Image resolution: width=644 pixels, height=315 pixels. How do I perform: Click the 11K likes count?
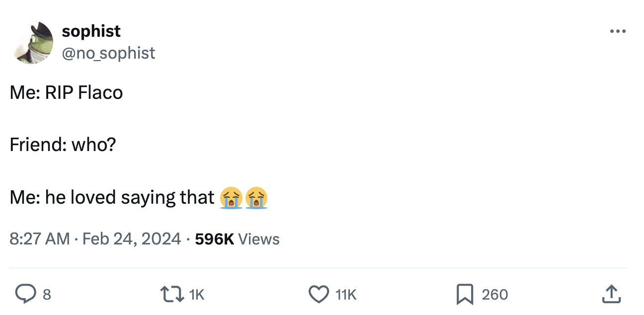point(346,295)
